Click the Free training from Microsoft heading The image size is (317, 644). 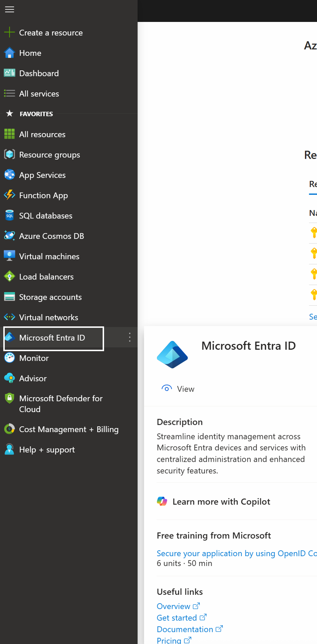pos(214,535)
